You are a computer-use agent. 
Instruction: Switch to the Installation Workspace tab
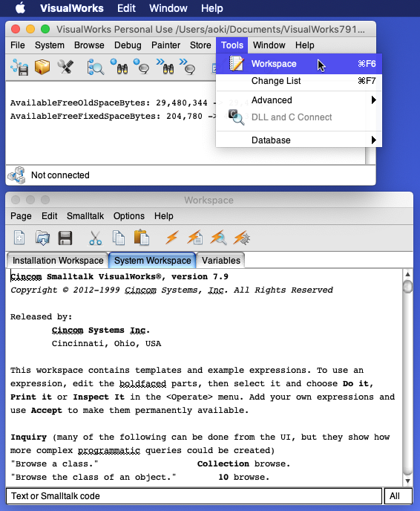tap(58, 261)
